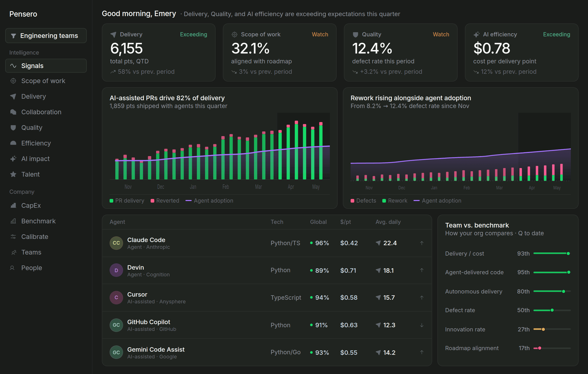Go to Delivery in the sidebar
Image resolution: width=588 pixels, height=374 pixels.
[46, 96]
